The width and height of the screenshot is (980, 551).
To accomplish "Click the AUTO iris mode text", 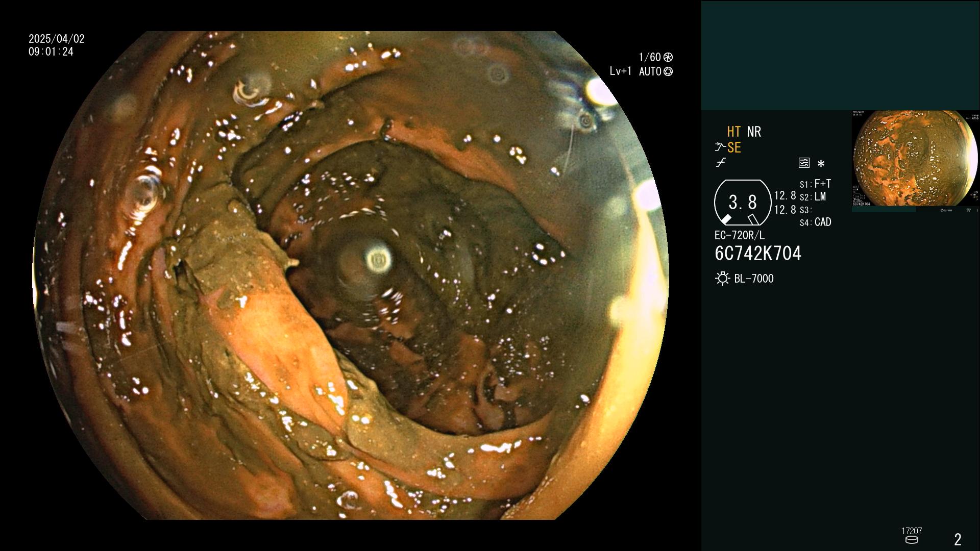I will (650, 71).
